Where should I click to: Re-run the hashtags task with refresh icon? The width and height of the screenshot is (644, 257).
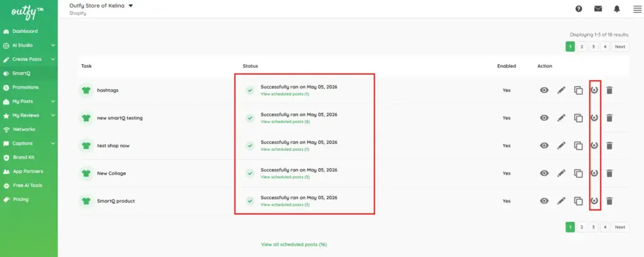point(594,90)
